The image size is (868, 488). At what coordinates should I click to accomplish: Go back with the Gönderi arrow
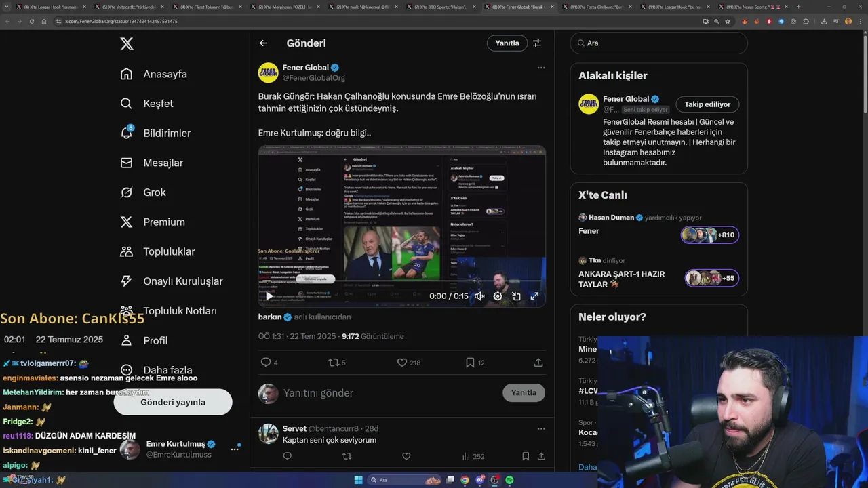click(263, 43)
